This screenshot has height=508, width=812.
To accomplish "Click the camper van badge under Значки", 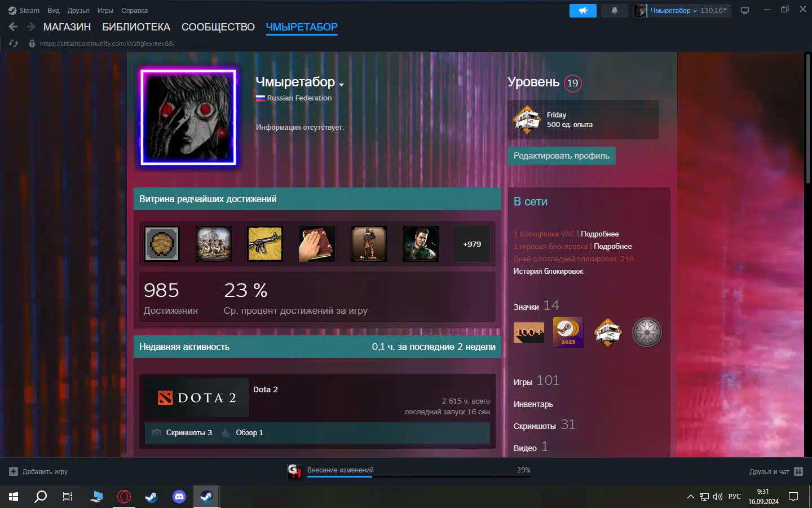I will tap(608, 332).
